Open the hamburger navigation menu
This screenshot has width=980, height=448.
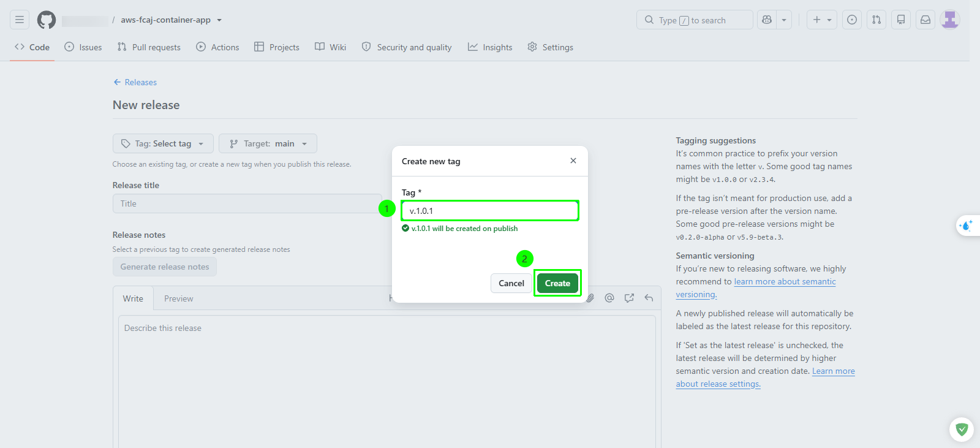(20, 20)
